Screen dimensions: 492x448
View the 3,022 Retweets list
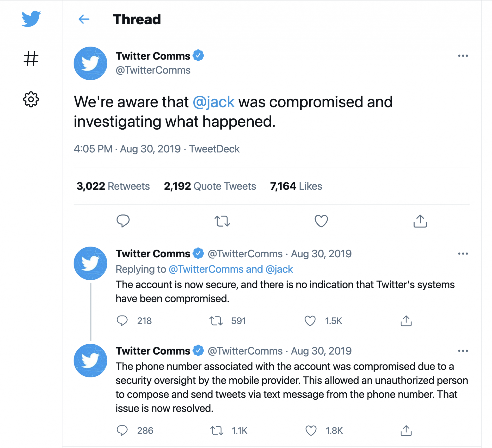(113, 186)
